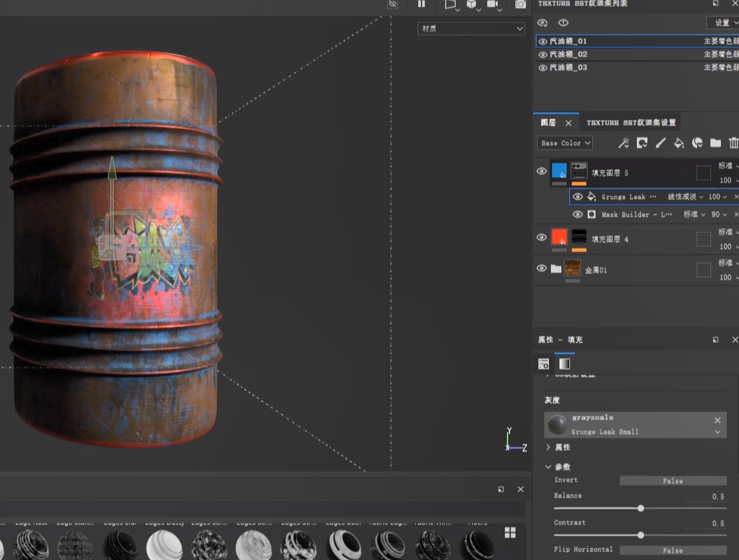Hide the 填充图层 5 layer
739x560 pixels.
[x=542, y=171]
